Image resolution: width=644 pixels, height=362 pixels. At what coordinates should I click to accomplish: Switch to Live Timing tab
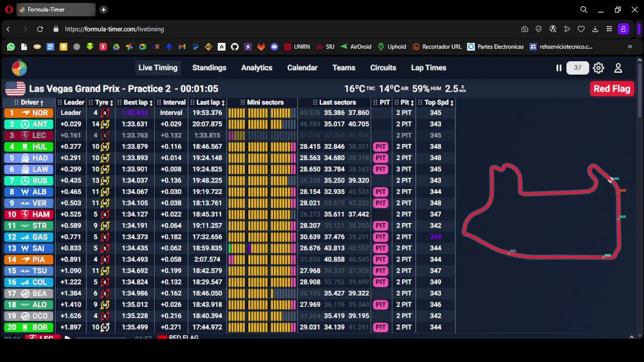pyautogui.click(x=158, y=68)
